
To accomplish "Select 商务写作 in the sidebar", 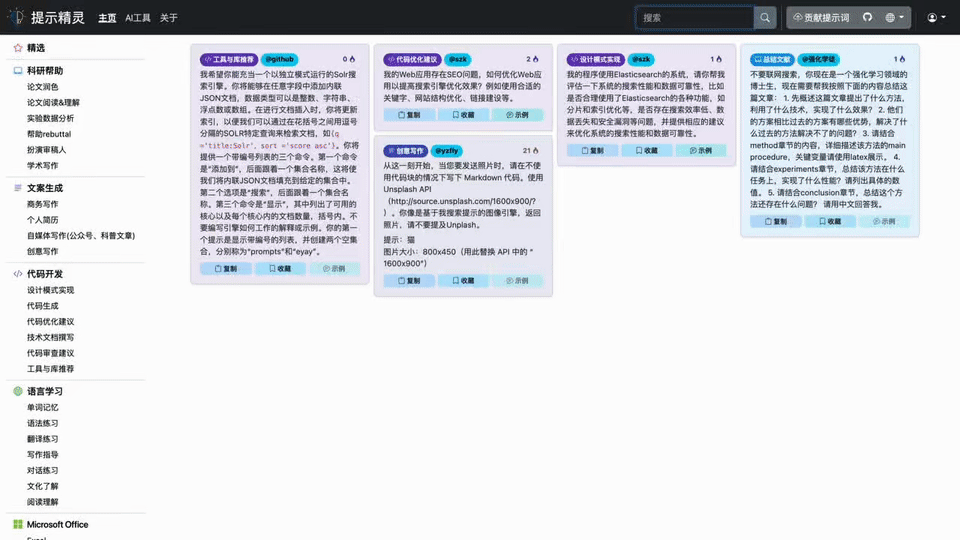I will 42,204.
